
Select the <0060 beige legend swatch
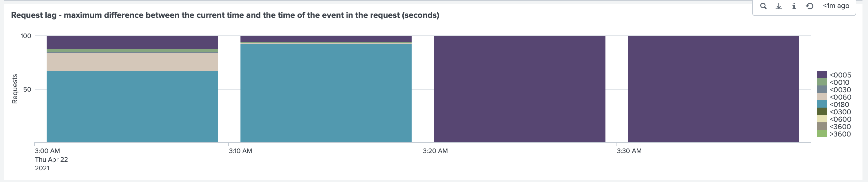(822, 97)
